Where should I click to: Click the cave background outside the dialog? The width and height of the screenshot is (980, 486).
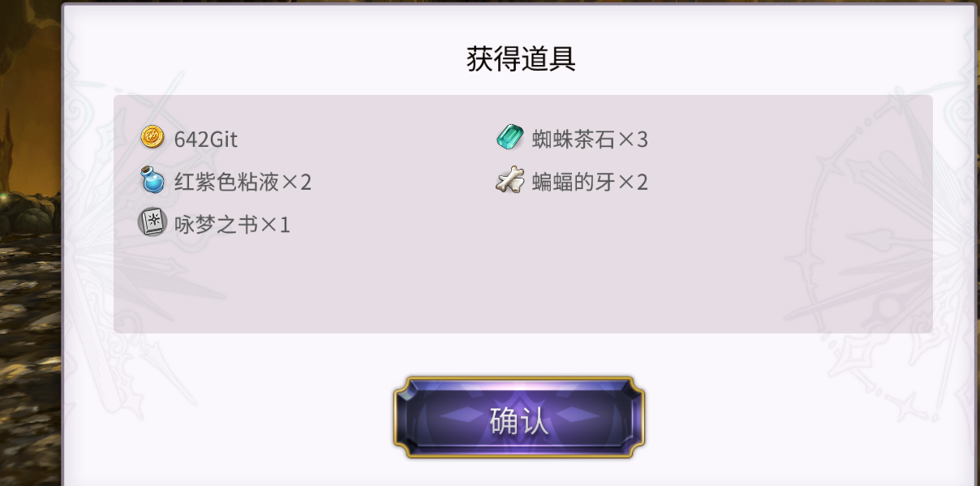click(x=29, y=243)
